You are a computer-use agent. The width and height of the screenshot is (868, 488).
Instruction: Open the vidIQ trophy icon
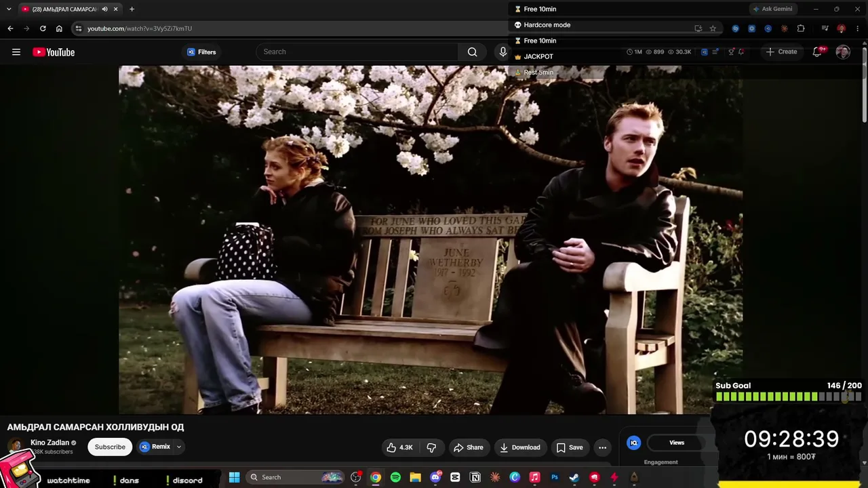[x=731, y=52]
